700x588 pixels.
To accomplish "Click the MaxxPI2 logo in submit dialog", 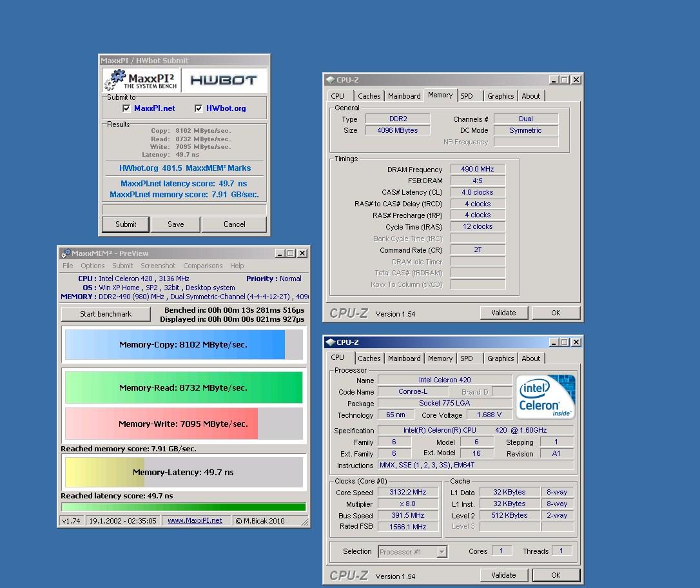I will (141, 80).
